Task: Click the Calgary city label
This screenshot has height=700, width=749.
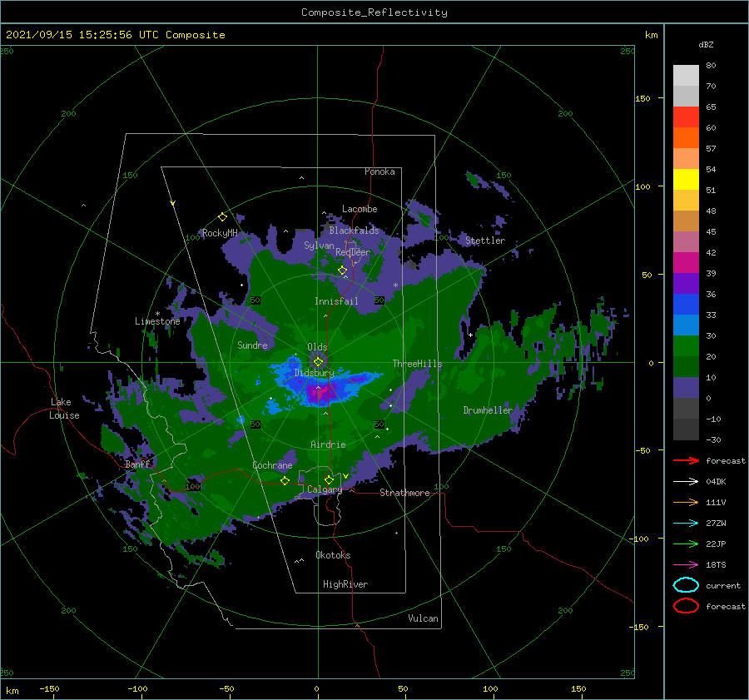Action: tap(325, 489)
